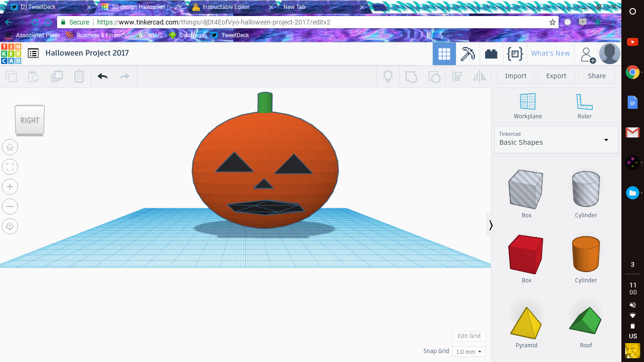Image resolution: width=644 pixels, height=362 pixels.
Task: Click the Ungroup shapes icon
Action: 434,76
